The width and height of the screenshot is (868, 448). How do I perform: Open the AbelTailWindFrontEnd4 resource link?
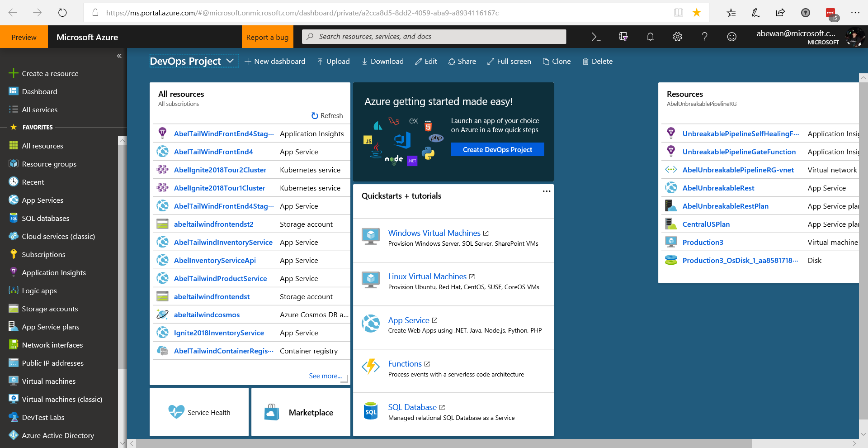213,152
